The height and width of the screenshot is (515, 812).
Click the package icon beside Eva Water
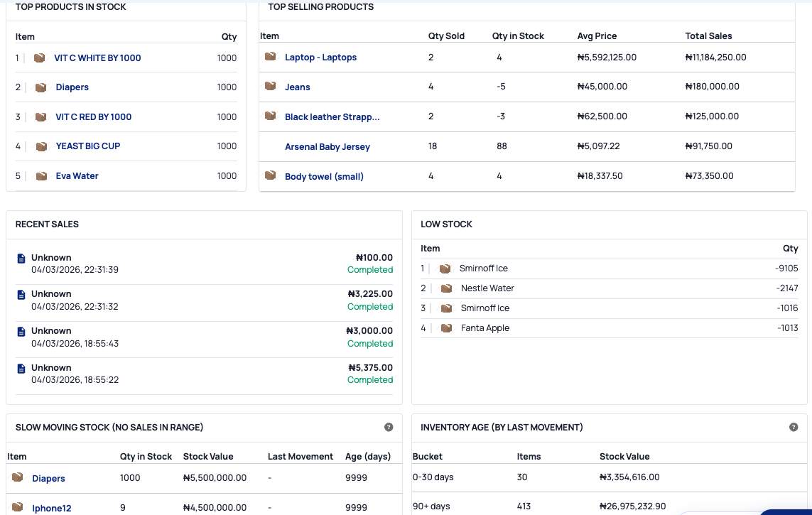pyautogui.click(x=40, y=175)
